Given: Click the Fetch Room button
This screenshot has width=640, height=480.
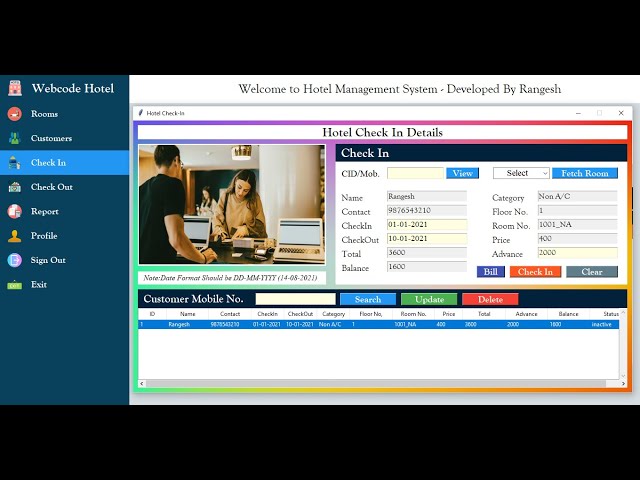Looking at the screenshot, I should (x=585, y=173).
